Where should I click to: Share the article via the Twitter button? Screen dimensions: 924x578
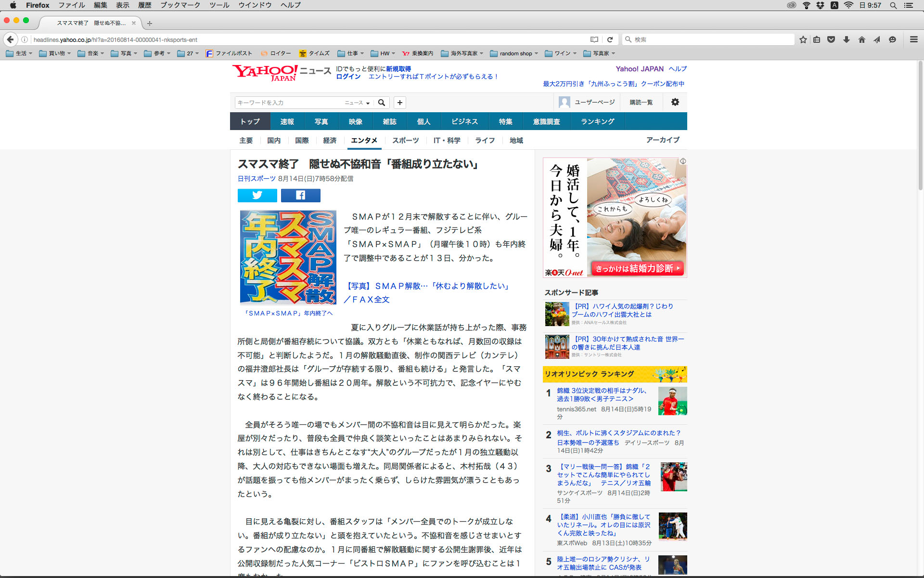coord(257,195)
